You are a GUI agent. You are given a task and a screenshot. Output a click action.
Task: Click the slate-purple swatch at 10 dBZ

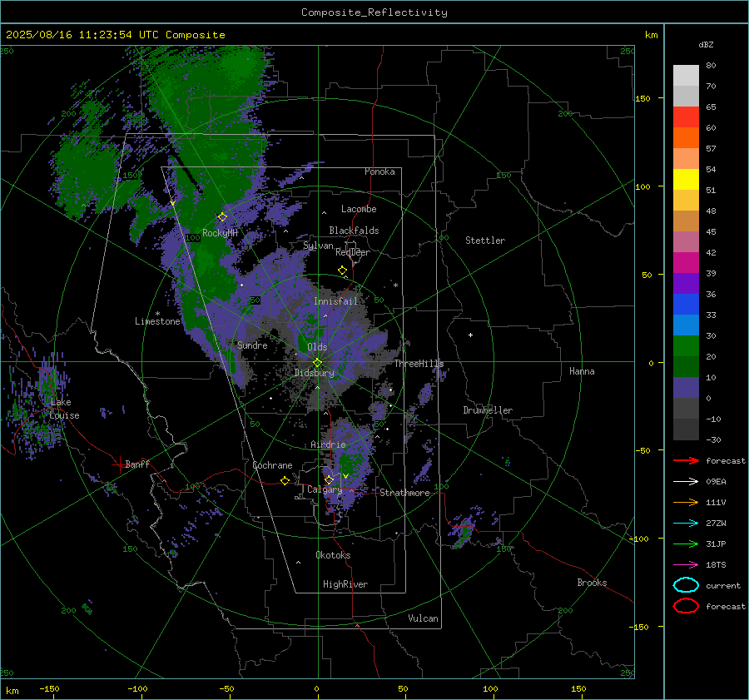pos(686,388)
